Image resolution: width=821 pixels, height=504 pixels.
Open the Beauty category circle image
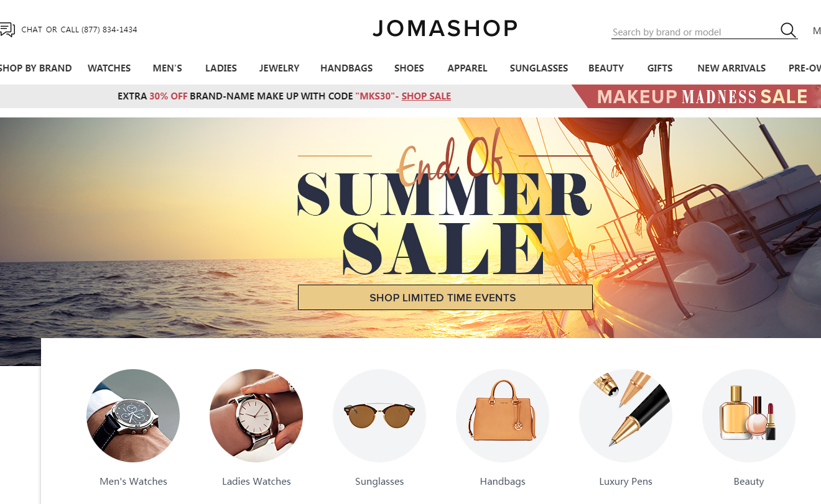coord(749,416)
